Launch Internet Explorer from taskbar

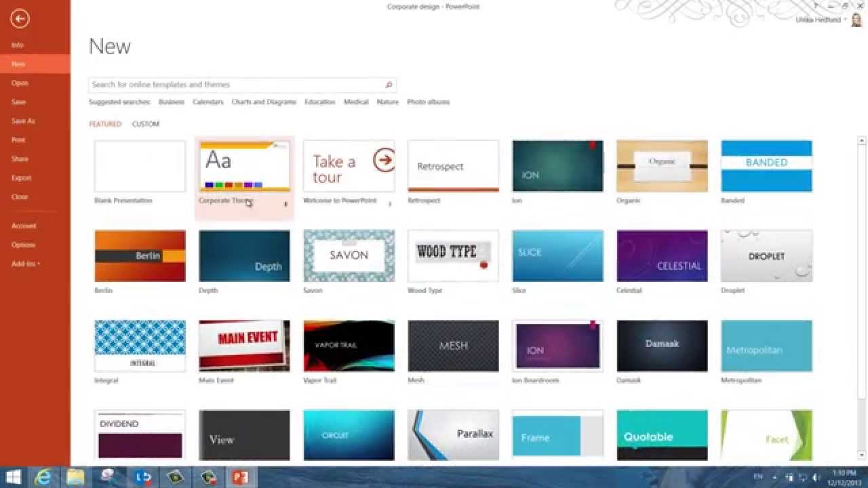(x=43, y=477)
